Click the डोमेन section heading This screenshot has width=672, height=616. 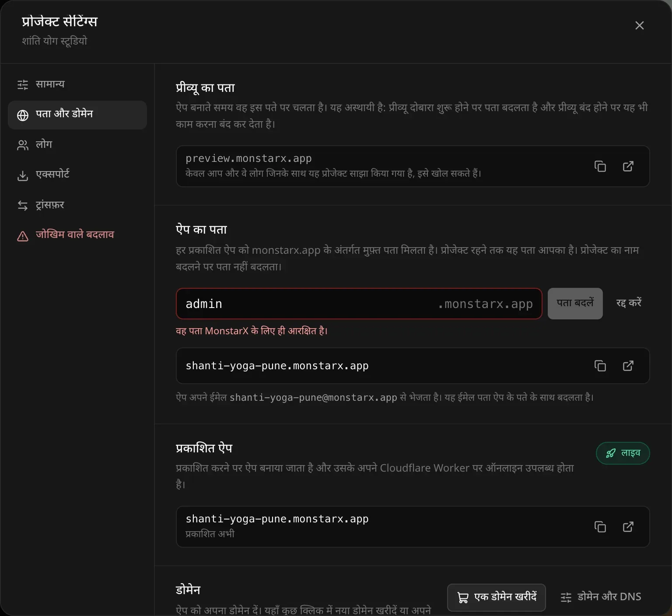tap(188, 590)
